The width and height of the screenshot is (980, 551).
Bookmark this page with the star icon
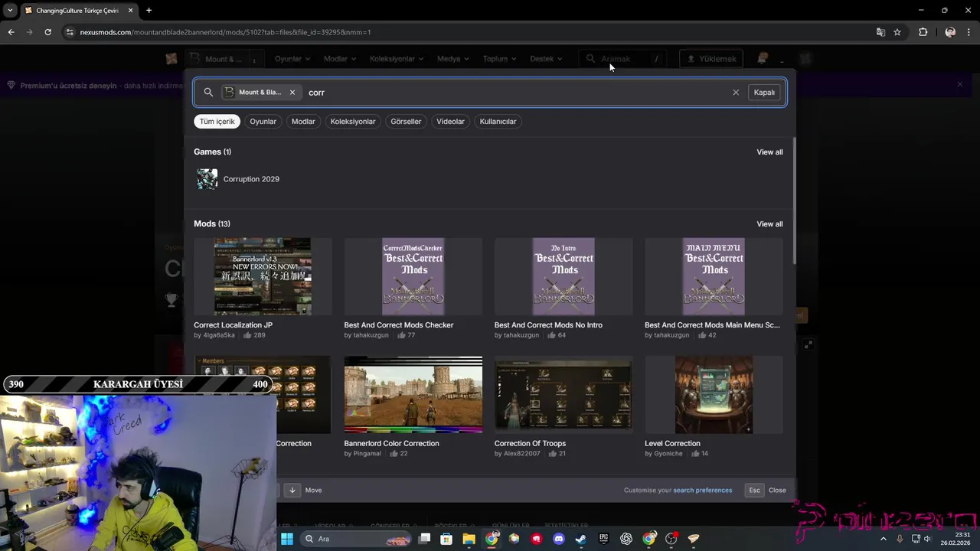coord(897,32)
